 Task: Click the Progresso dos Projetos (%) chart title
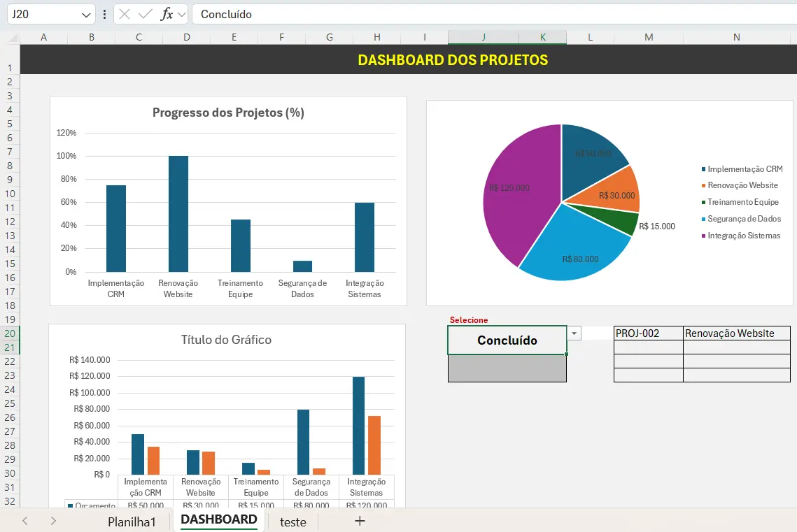click(228, 113)
